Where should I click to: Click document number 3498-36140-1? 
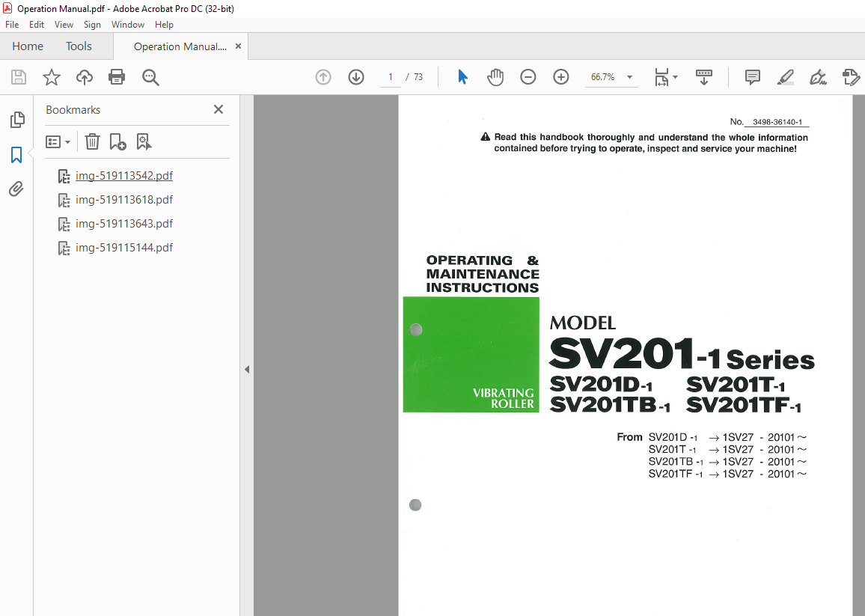pyautogui.click(x=777, y=122)
